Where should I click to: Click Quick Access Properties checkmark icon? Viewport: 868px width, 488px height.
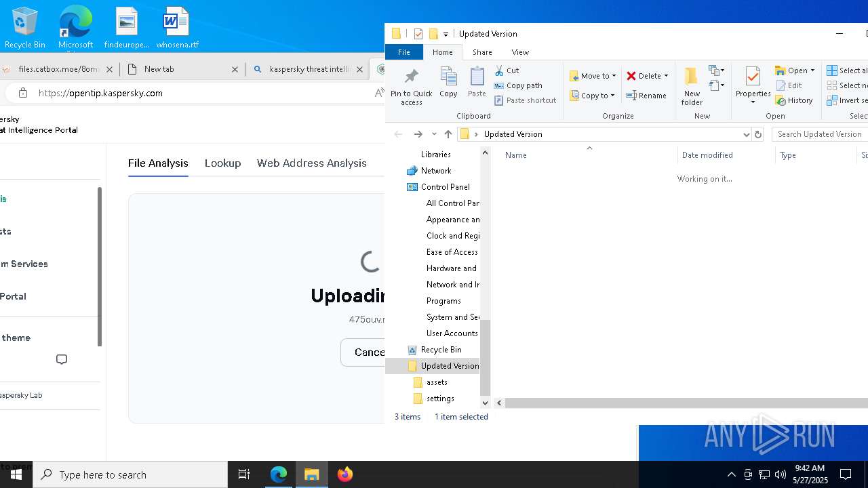[418, 34]
